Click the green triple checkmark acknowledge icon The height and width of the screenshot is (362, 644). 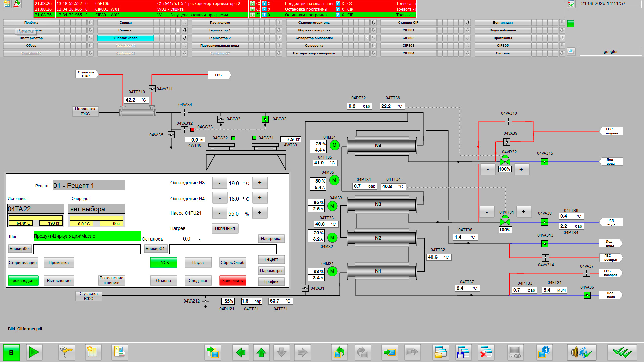tap(622, 352)
